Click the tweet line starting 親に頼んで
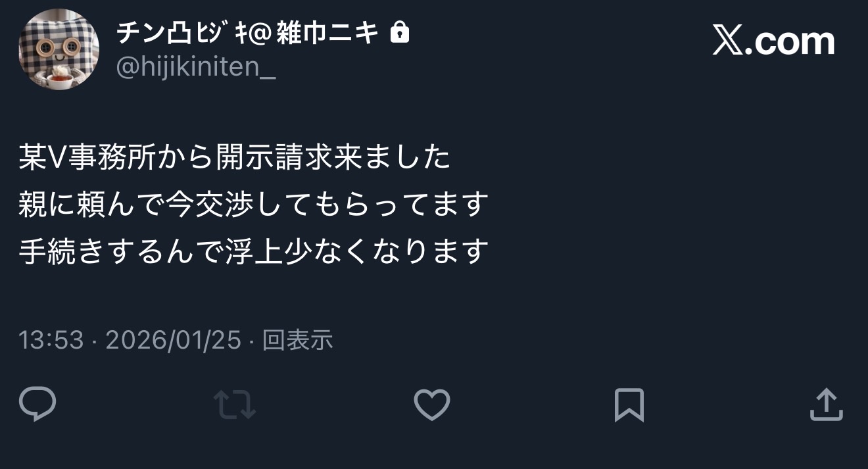The image size is (868, 469). click(x=254, y=205)
